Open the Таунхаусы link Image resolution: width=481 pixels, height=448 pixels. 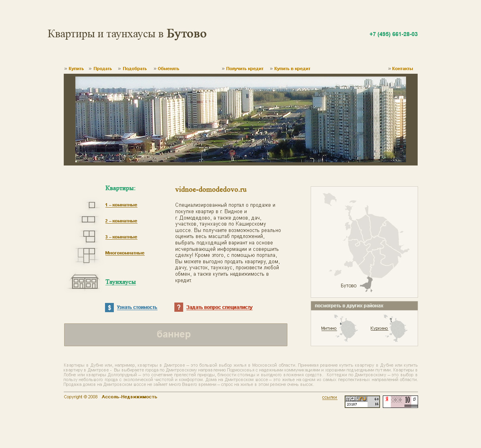[120, 282]
